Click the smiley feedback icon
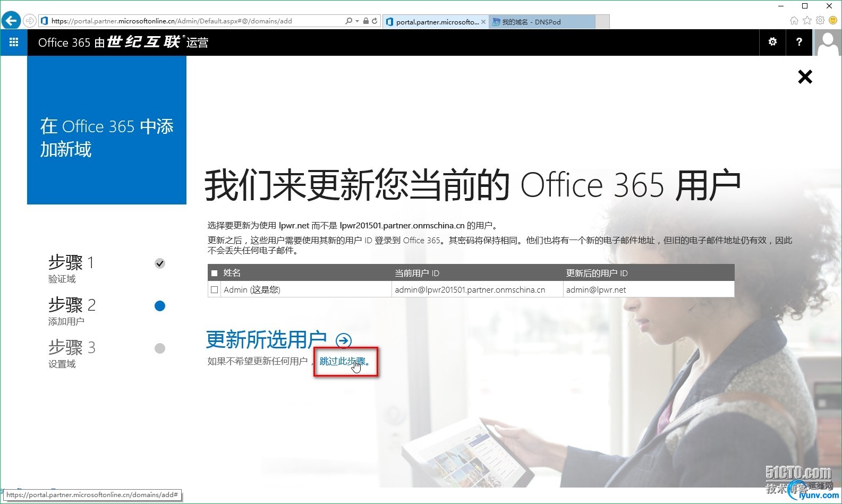842x504 pixels. pos(833,21)
